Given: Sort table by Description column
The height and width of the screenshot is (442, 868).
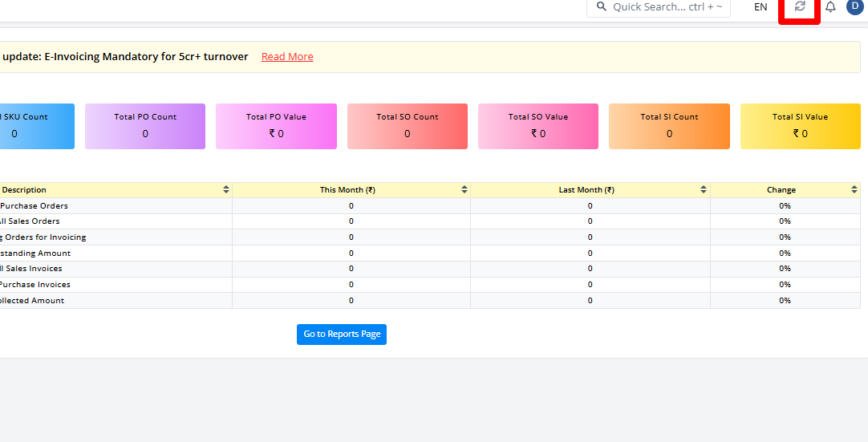Looking at the screenshot, I should (226, 189).
